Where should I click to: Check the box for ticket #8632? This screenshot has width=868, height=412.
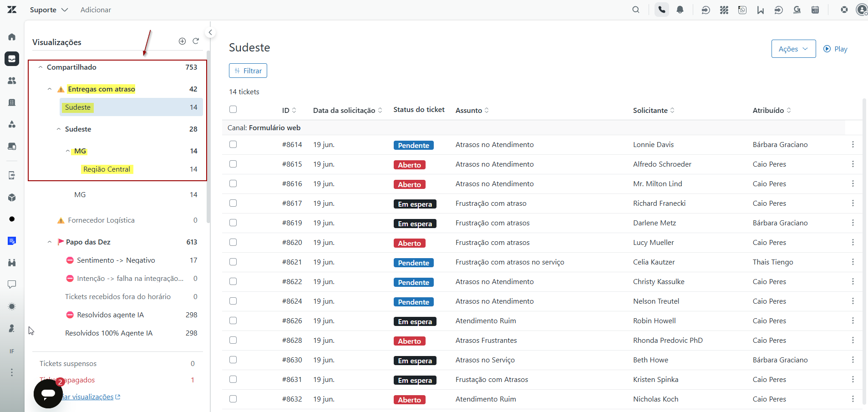point(233,399)
